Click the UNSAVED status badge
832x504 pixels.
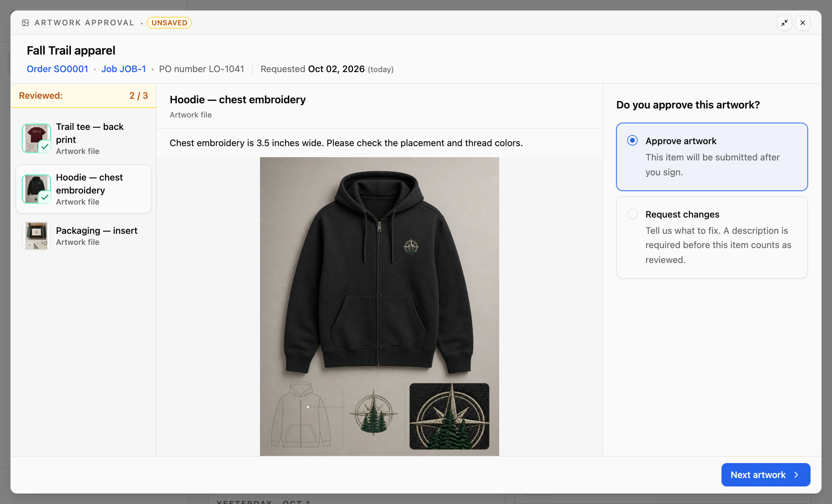click(169, 23)
